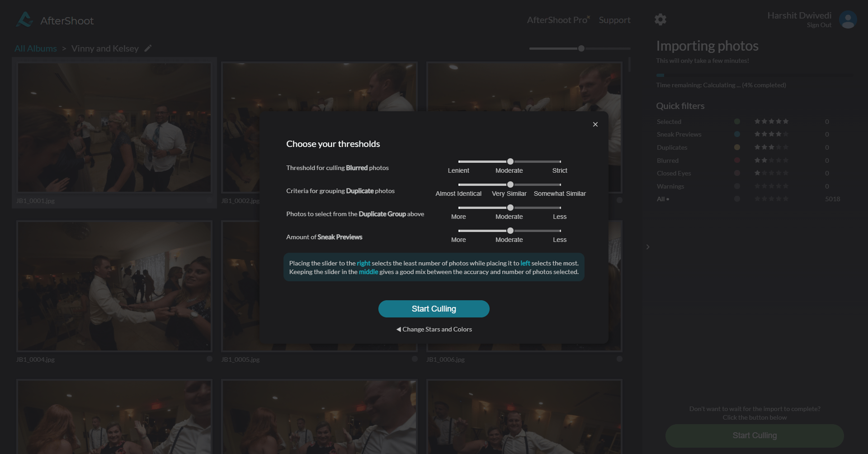The width and height of the screenshot is (868, 454).
Task: Select the All quick filter
Action: click(663, 199)
